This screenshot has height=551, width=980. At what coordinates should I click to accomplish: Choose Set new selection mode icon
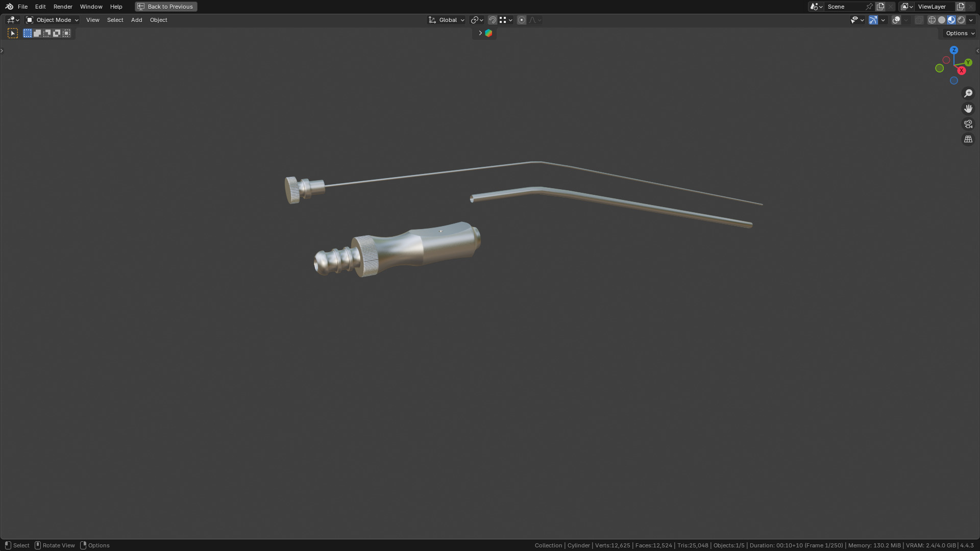(28, 33)
